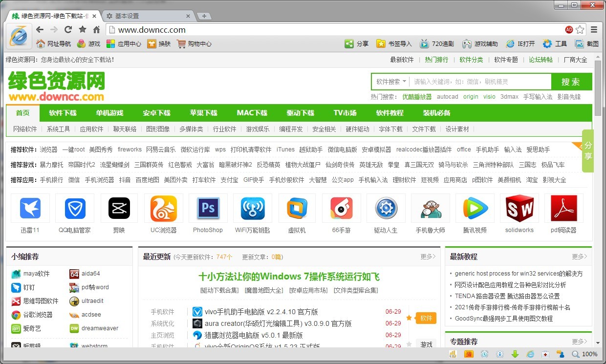Open the 工具 toolbar item
Viewport: 606px width, 364px height.
(555, 44)
